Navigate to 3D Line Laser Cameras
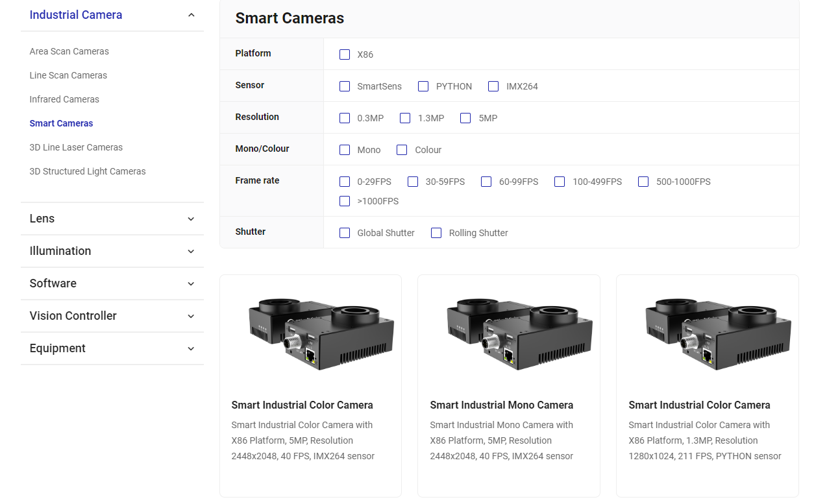Viewport: 827px width, 504px height. tap(76, 147)
